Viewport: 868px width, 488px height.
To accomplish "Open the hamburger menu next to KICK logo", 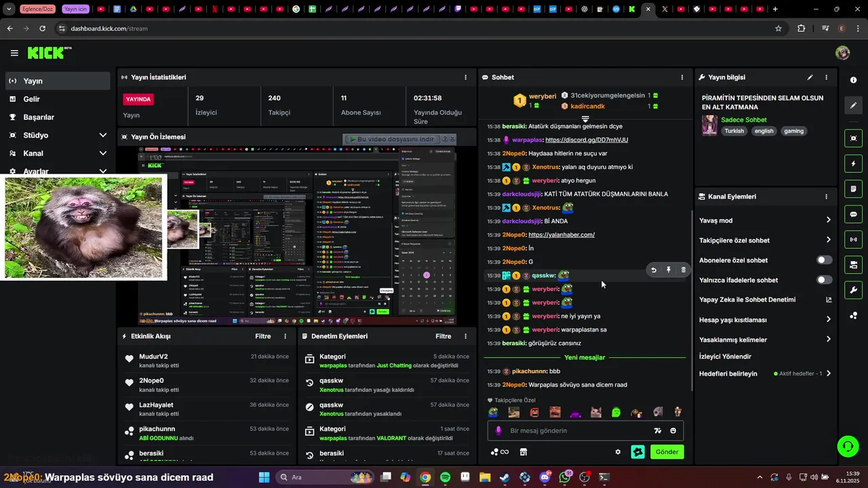I will click(x=14, y=53).
